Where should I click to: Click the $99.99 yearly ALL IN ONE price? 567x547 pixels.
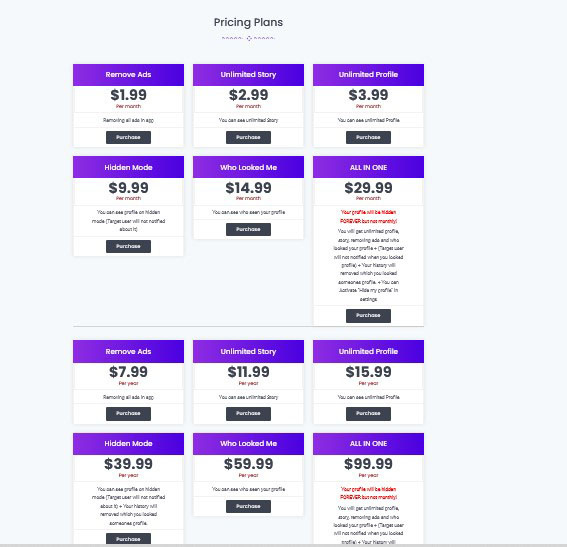click(368, 464)
